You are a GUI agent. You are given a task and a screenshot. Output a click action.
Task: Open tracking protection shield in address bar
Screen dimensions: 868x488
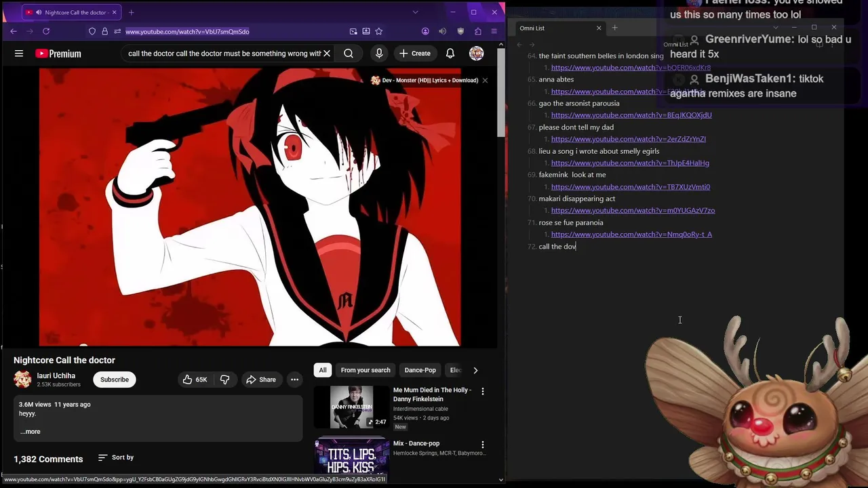tap(92, 31)
